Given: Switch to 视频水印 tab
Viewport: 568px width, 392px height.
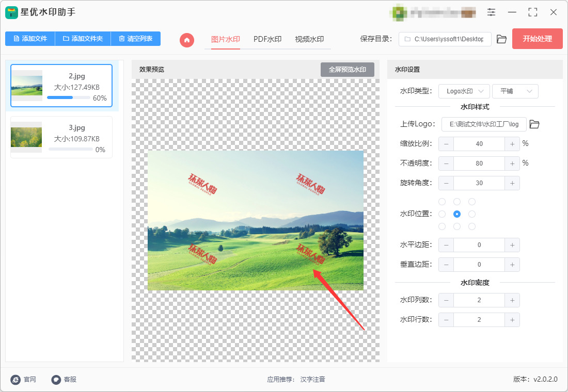Looking at the screenshot, I should [x=309, y=39].
